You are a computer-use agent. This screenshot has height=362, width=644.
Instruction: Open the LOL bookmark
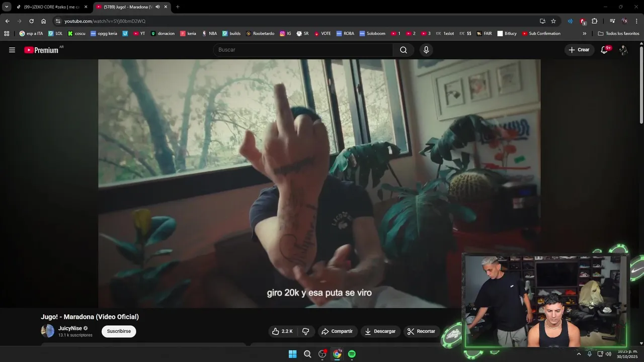[55, 34]
